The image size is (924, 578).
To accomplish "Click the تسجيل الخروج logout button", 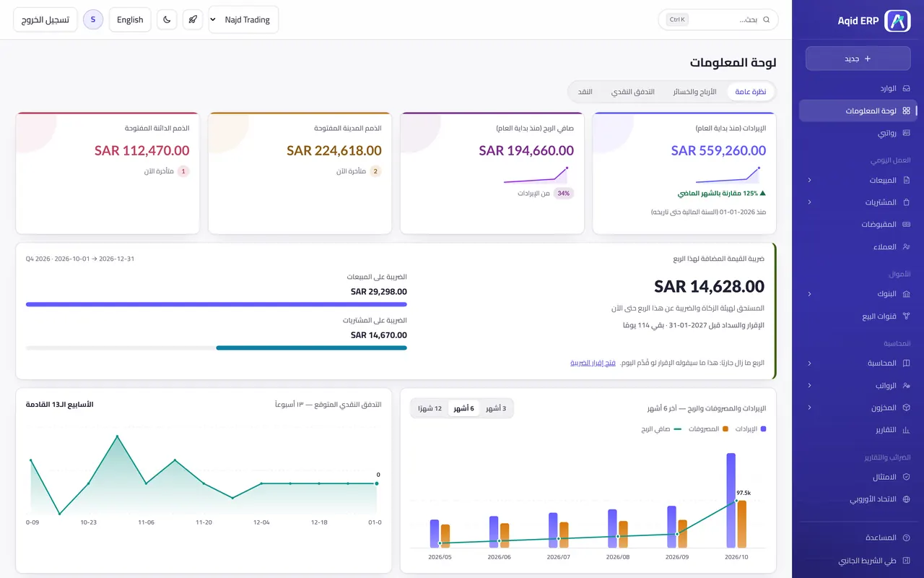I will pyautogui.click(x=45, y=20).
